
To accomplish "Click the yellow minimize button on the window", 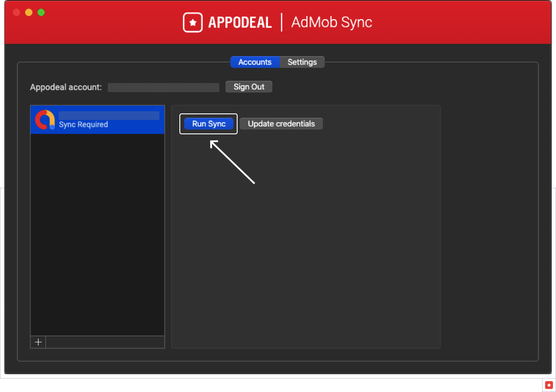I will point(28,12).
